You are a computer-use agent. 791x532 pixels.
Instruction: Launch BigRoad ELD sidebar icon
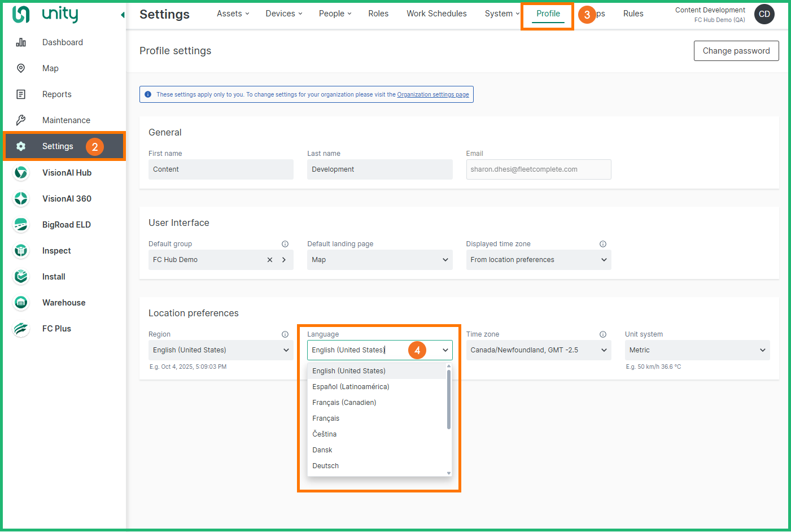tap(21, 225)
